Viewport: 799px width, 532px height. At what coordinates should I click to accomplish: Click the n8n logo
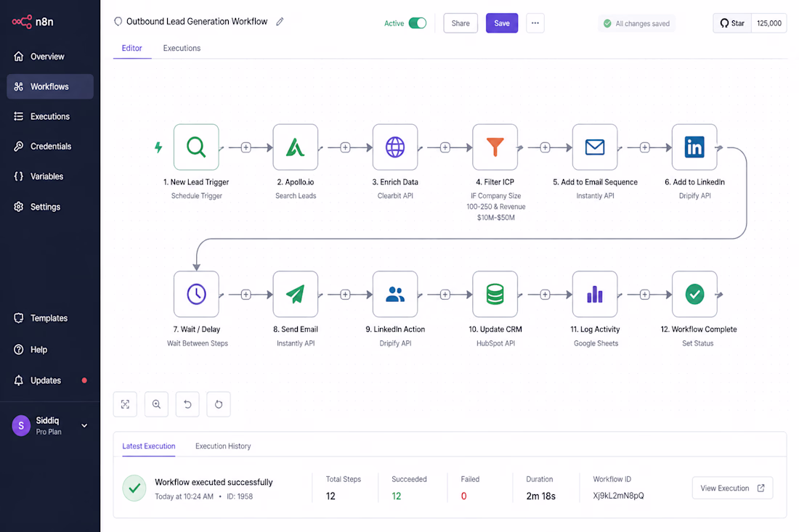(33, 22)
